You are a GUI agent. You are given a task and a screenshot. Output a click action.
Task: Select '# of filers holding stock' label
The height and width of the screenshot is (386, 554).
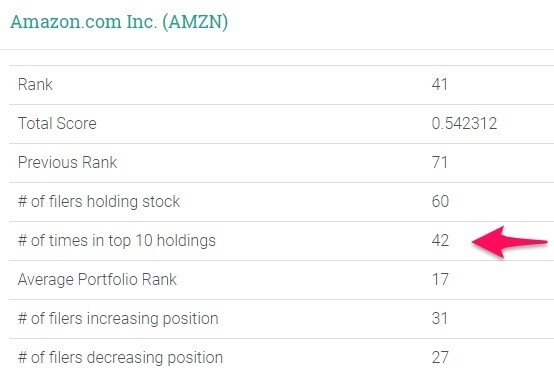[99, 202]
